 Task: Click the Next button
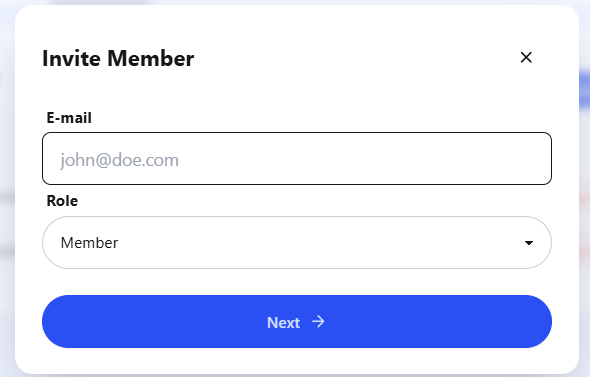coord(297,321)
